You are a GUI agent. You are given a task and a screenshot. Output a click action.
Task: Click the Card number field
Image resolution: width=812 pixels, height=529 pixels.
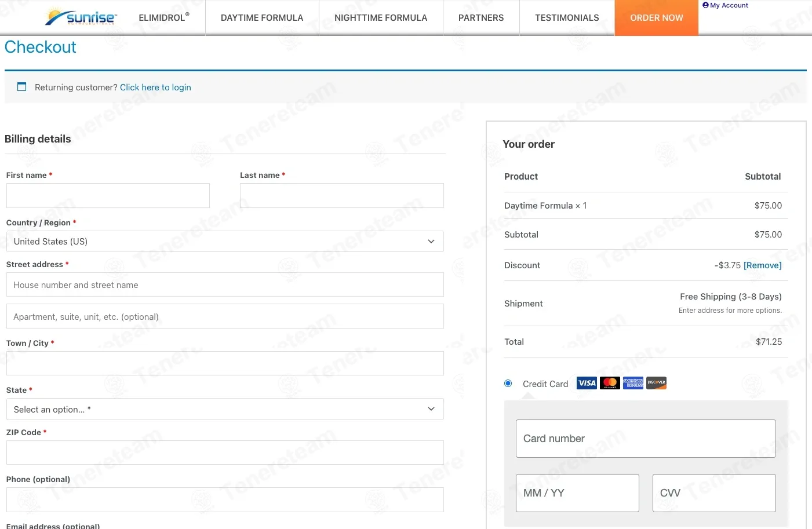click(x=646, y=439)
